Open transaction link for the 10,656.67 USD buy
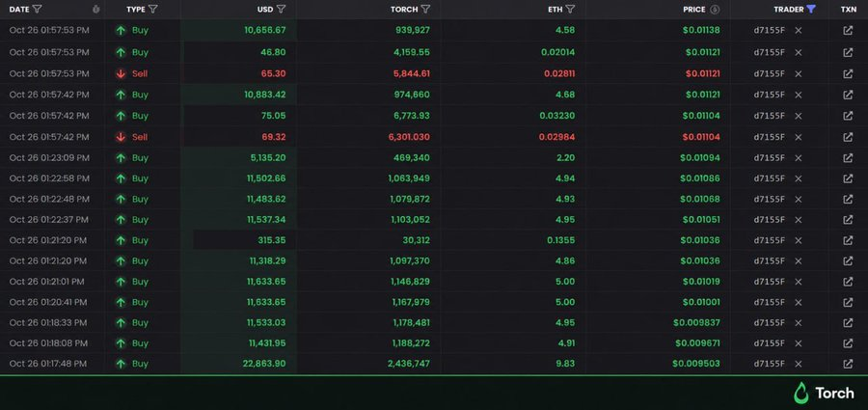Viewport: 868px width, 410px height. click(848, 31)
